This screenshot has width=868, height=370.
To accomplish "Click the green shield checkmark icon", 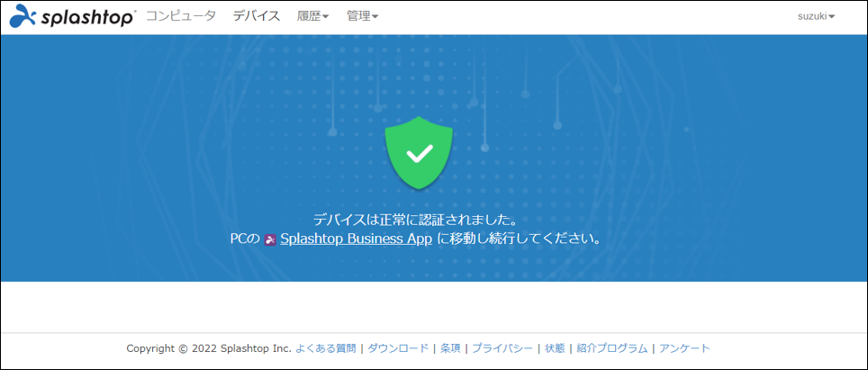I will coord(419,154).
